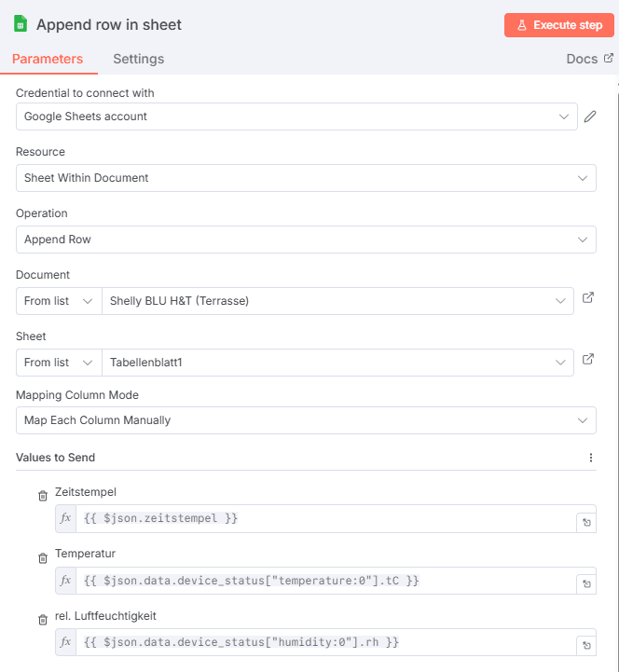Open the Docs link
This screenshot has height=672, width=619.
(x=589, y=59)
